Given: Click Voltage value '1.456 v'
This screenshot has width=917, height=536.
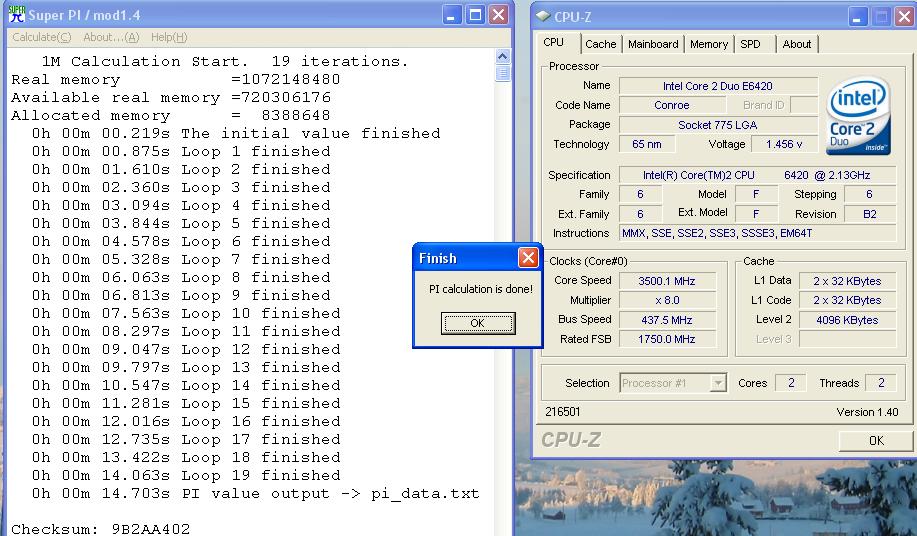Looking at the screenshot, I should pyautogui.click(x=784, y=144).
